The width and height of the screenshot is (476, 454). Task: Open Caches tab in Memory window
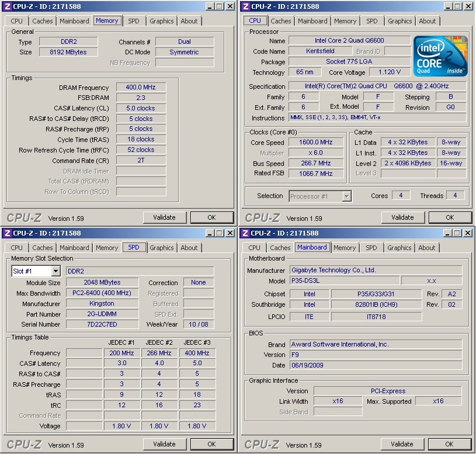(x=42, y=21)
